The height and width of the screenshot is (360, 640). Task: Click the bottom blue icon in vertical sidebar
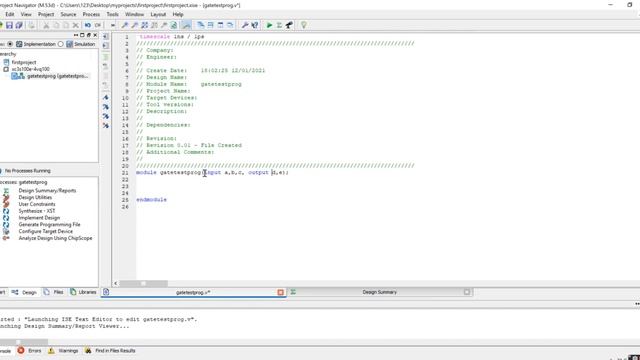(106, 126)
